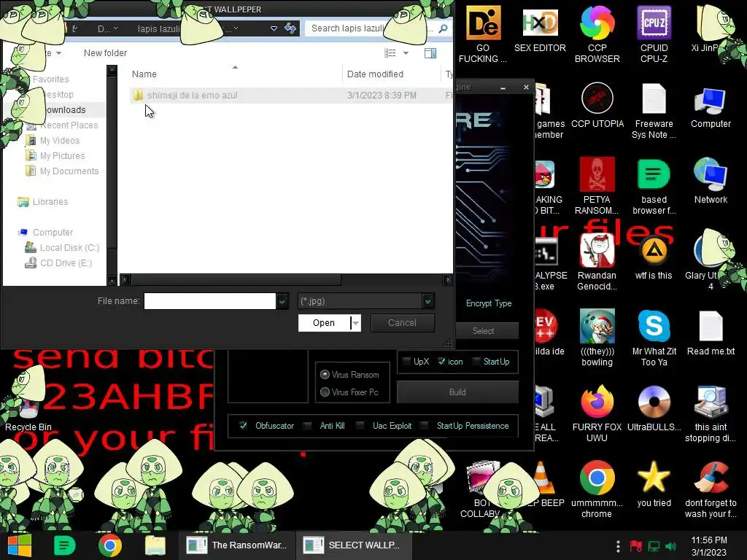The image size is (747, 560).
Task: Click the Build button
Action: [x=457, y=392]
